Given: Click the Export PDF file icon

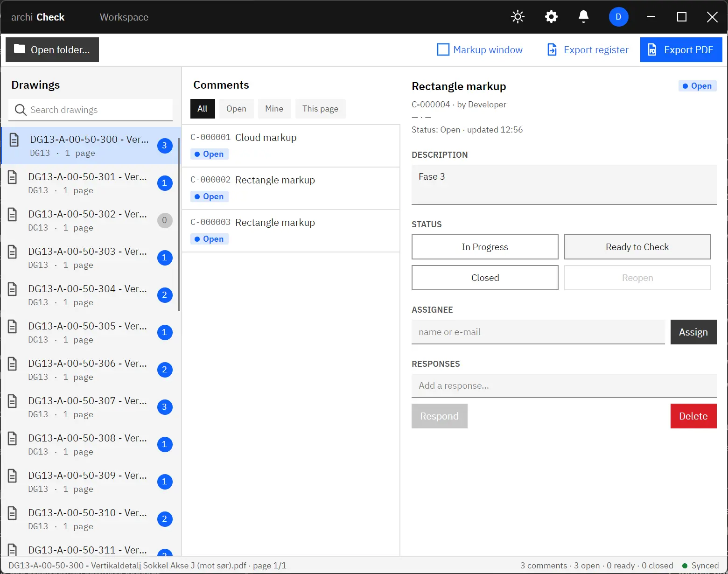Looking at the screenshot, I should [652, 49].
